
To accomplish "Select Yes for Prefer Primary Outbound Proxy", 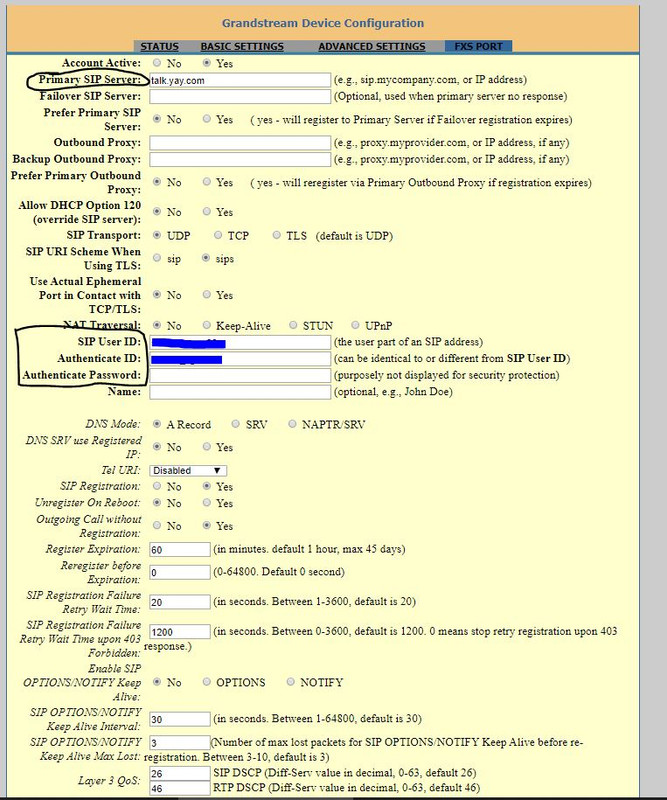I will 207,182.
